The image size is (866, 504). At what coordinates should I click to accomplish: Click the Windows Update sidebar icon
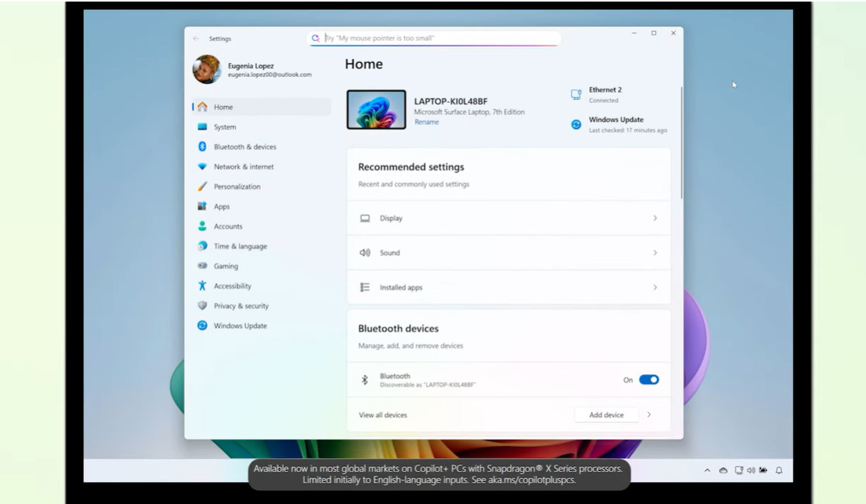click(202, 326)
